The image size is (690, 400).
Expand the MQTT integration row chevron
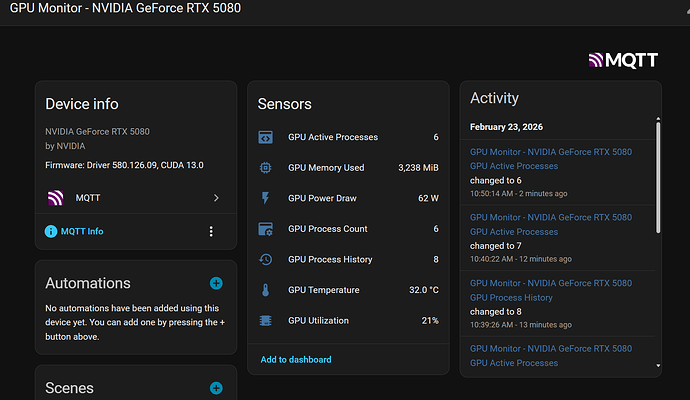coord(216,198)
